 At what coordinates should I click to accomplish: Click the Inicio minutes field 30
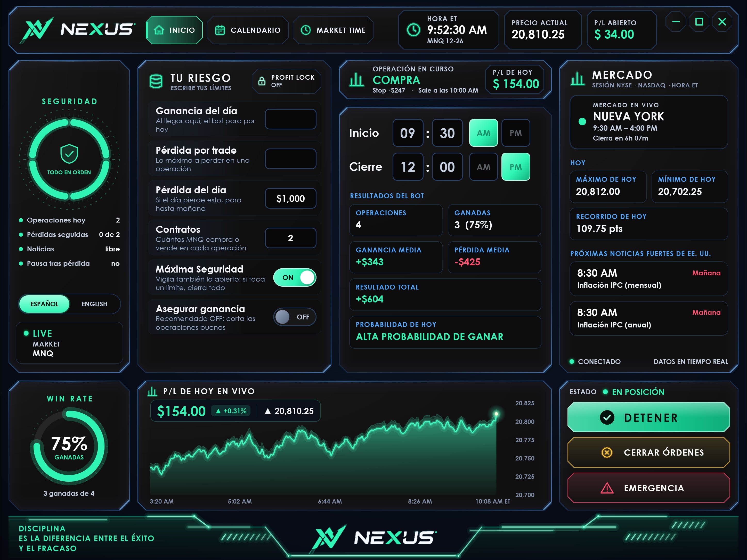(447, 133)
